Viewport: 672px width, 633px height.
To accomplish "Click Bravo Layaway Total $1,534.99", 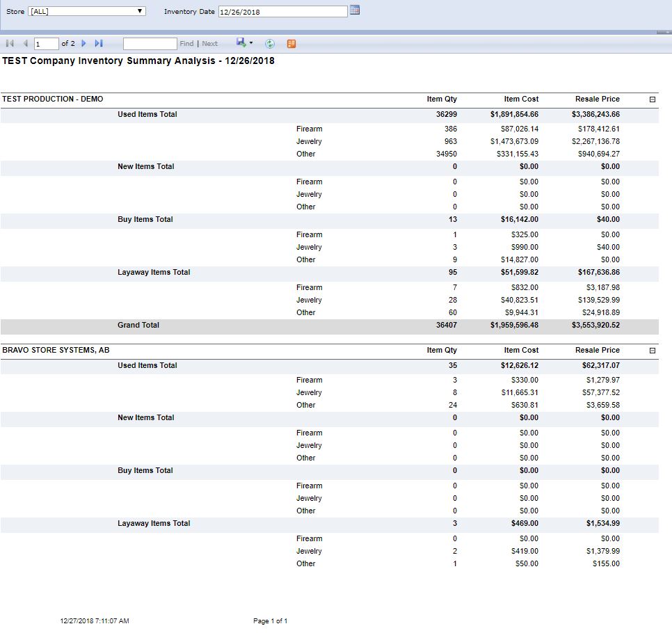I will pyautogui.click(x=603, y=523).
